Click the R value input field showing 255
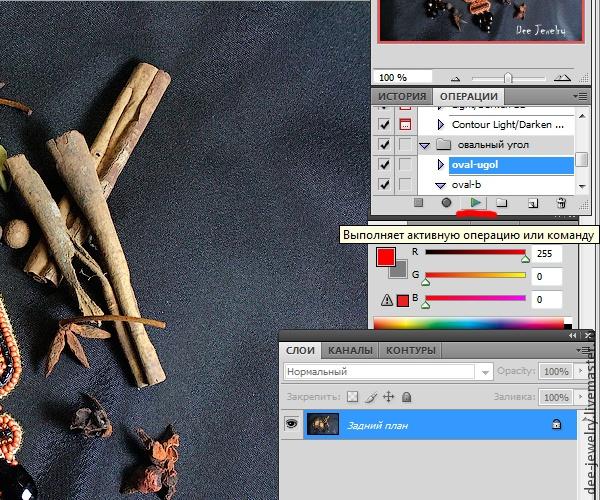Viewport: 600px width, 500px height. pos(545,253)
